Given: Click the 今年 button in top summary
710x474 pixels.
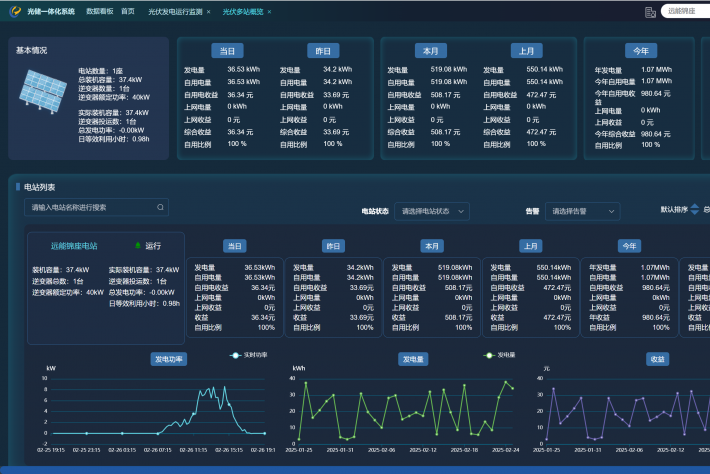Looking at the screenshot, I should [x=636, y=50].
